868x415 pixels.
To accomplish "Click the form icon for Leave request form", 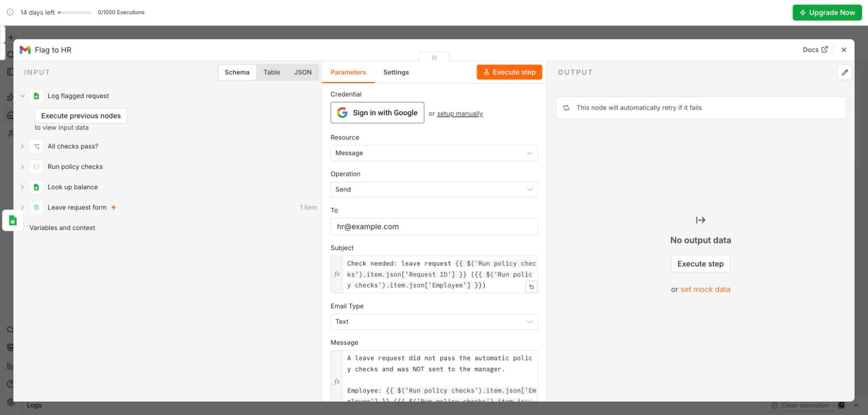I will [37, 207].
